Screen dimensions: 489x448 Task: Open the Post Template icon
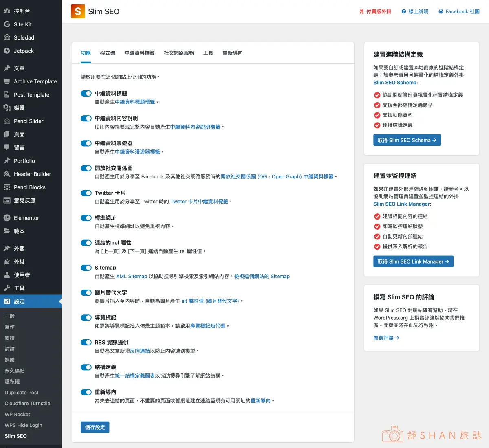pos(7,94)
